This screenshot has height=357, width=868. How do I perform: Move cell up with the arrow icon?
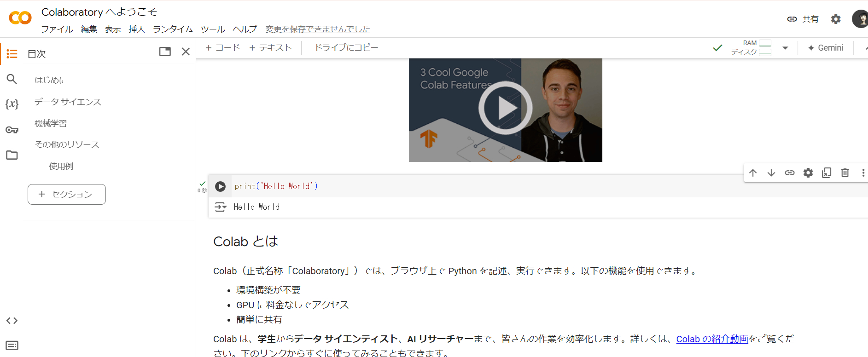[x=753, y=173]
